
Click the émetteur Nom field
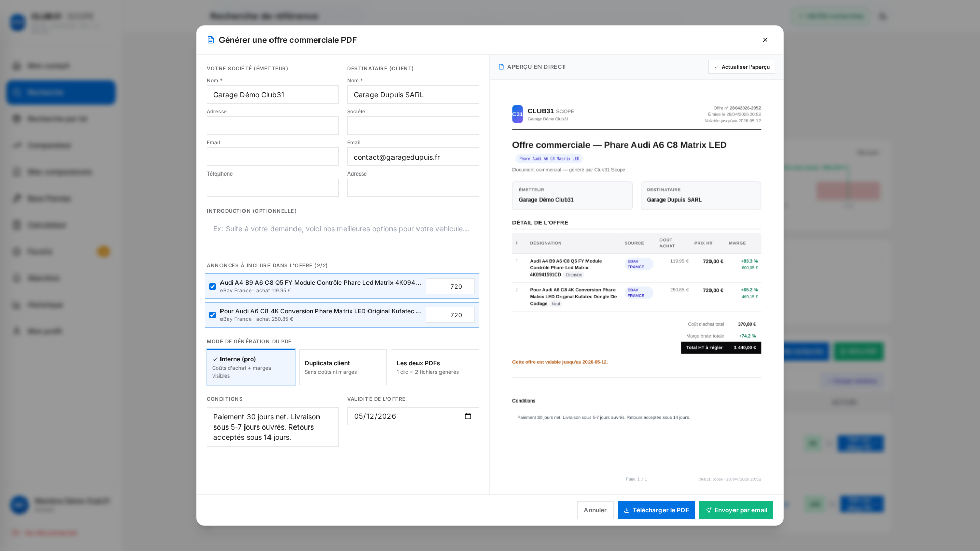[x=273, y=94]
